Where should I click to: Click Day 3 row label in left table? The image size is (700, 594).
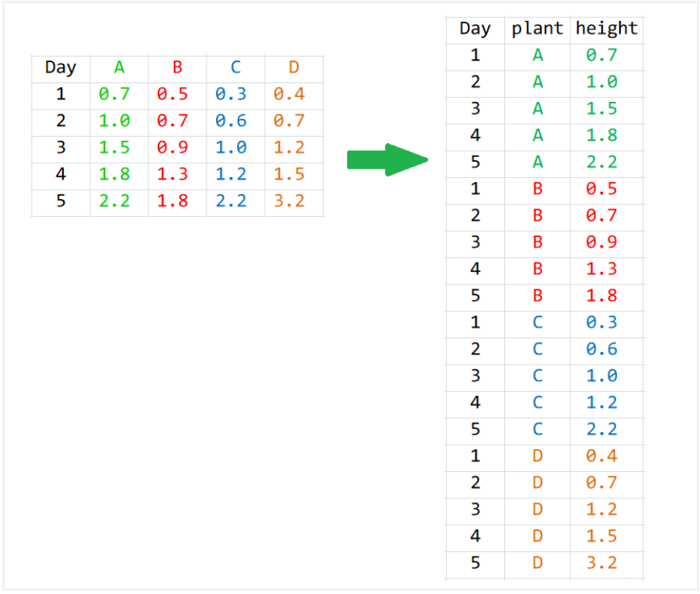tap(61, 148)
